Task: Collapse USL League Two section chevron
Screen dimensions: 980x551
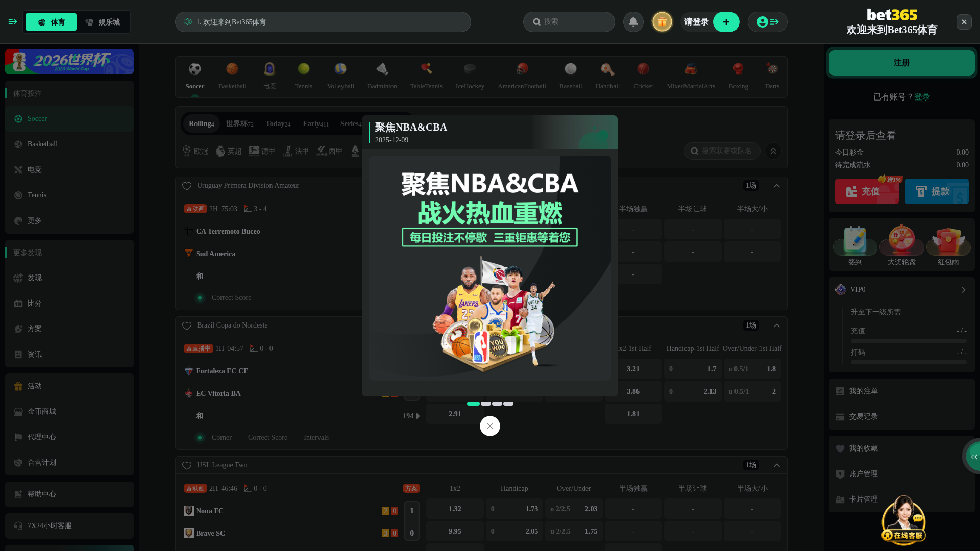Action: click(x=777, y=465)
